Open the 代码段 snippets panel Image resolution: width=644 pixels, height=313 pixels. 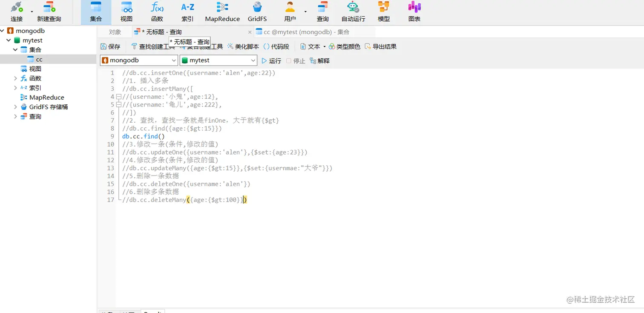[x=276, y=46]
